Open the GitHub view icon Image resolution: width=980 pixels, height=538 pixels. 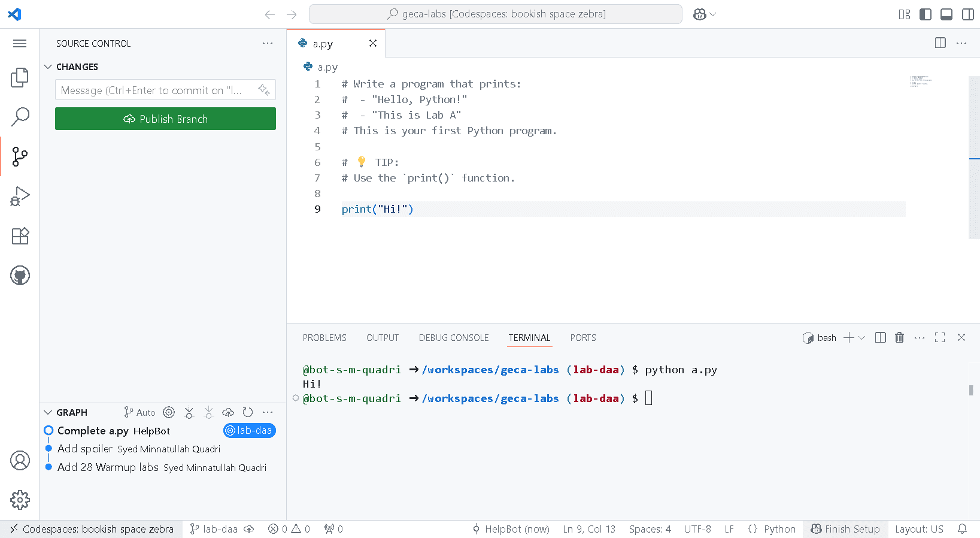click(20, 276)
